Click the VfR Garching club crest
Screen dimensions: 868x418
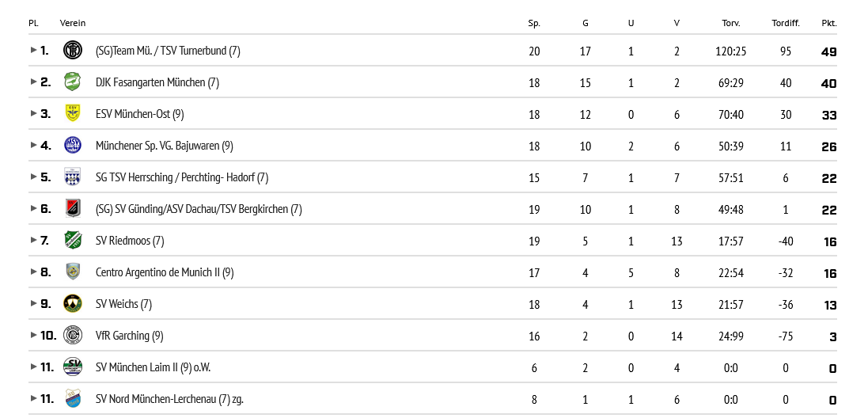[73, 335]
